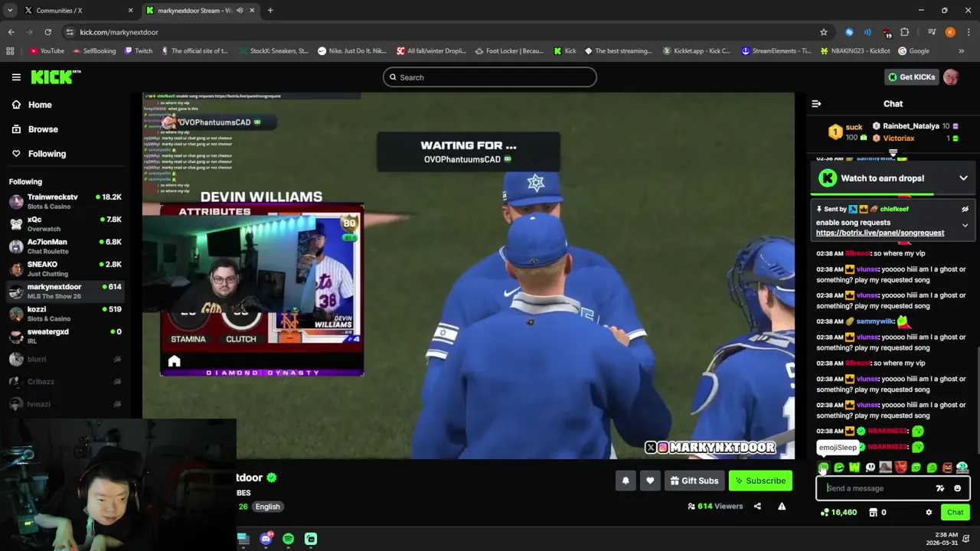980x551 pixels.
Task: Click the Chrome profile avatar K
Action: (x=950, y=32)
